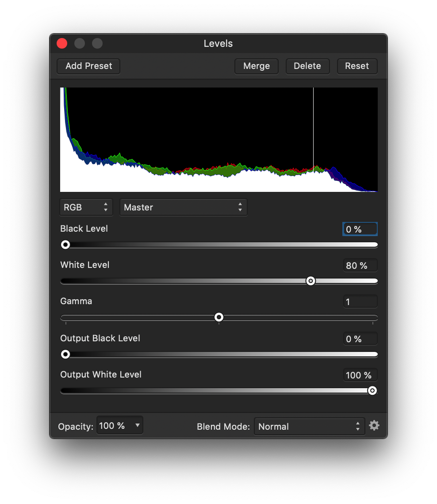Image resolution: width=437 pixels, height=504 pixels.
Task: Click the Gamma slider handle
Action: click(219, 317)
